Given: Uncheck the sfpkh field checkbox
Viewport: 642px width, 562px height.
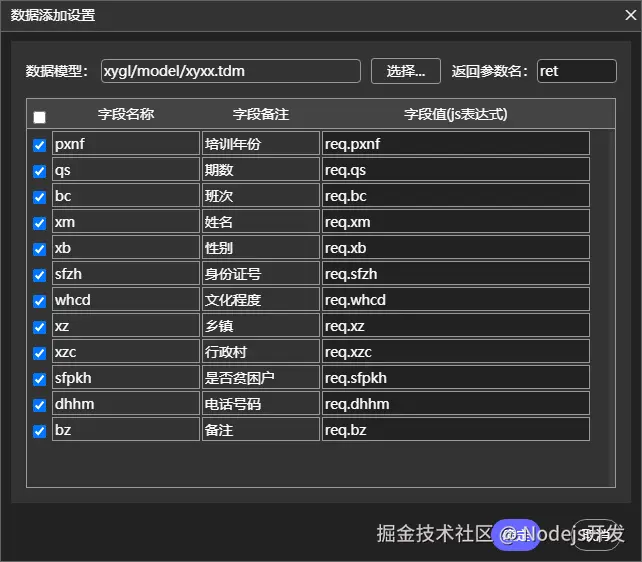Looking at the screenshot, I should coord(39,379).
